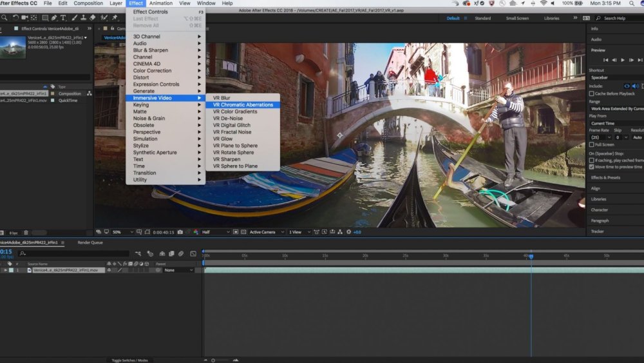Click the current time indicator playhead
Image resolution: width=644 pixels, height=363 pixels.
pyautogui.click(x=531, y=257)
